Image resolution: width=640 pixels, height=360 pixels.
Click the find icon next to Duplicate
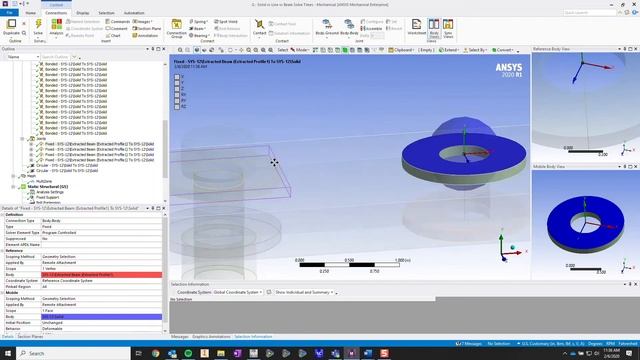[x=24, y=33]
